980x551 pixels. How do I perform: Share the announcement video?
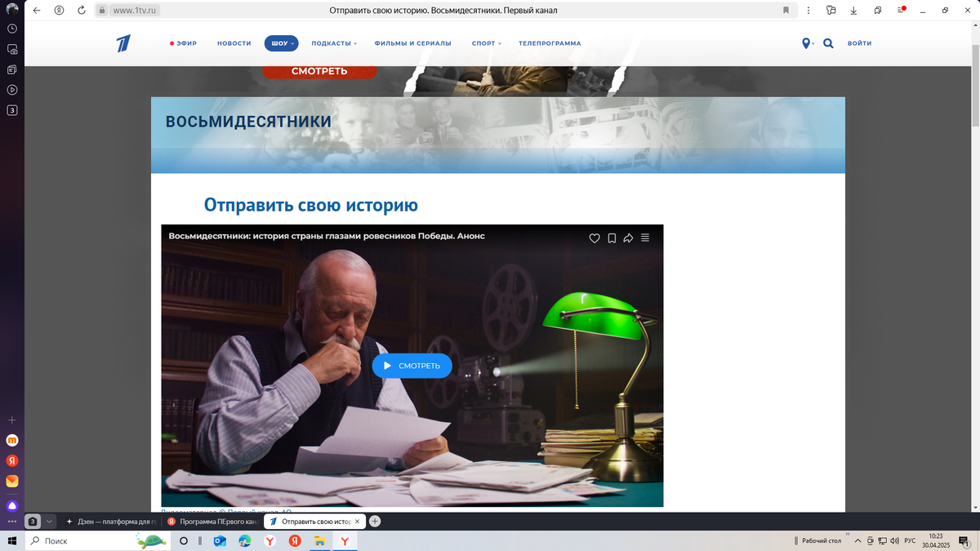[x=628, y=238]
